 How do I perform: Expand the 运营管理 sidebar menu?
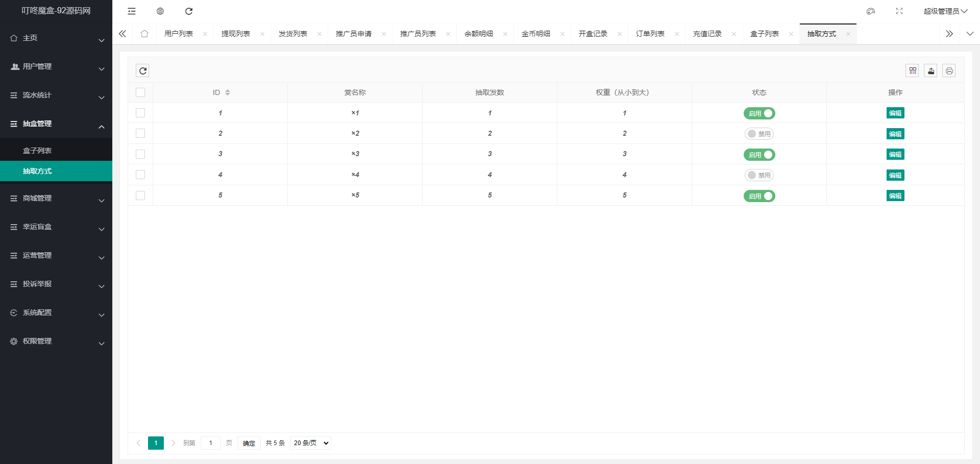56,255
